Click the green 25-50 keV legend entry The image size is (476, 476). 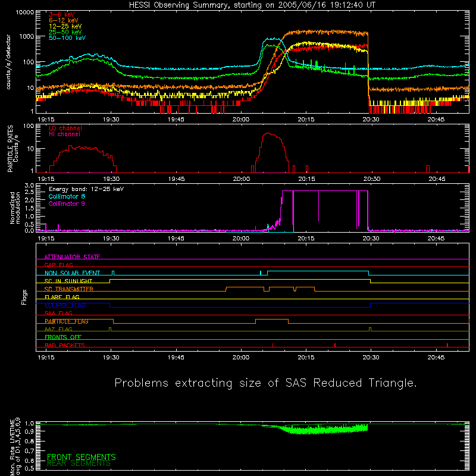click(x=65, y=32)
